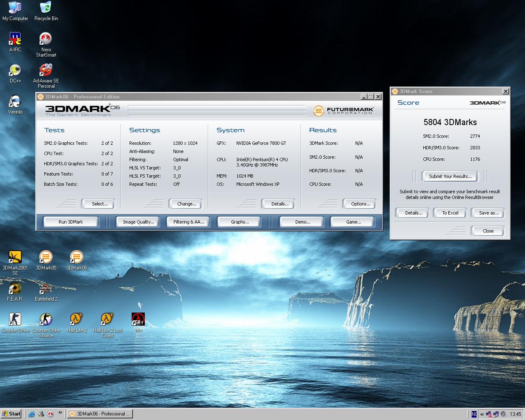Open the 3DMark05 desktop shortcut
The image size is (525, 420).
pyautogui.click(x=46, y=260)
